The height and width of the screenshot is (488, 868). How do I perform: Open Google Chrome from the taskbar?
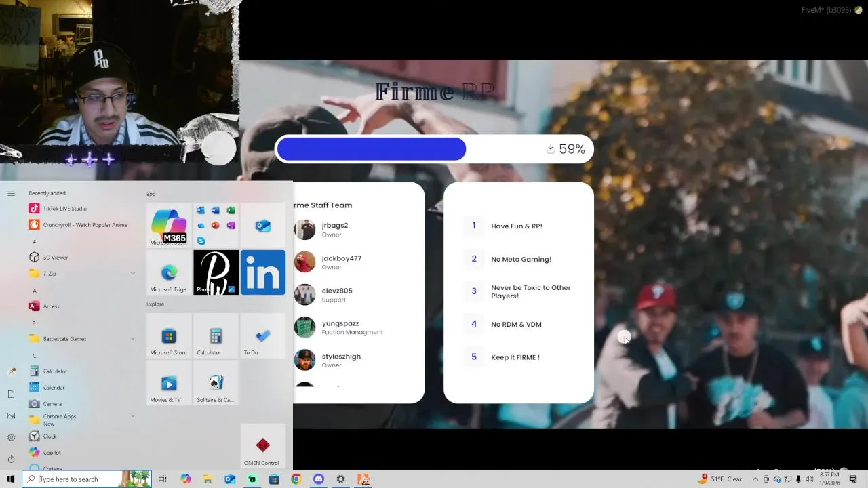coord(296,479)
